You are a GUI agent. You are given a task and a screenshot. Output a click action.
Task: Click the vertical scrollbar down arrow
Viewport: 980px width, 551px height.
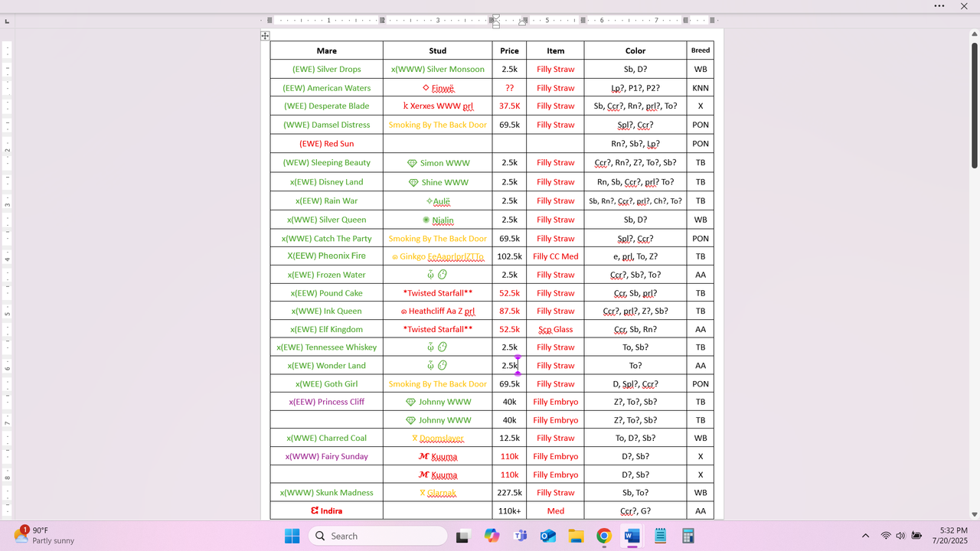click(975, 514)
